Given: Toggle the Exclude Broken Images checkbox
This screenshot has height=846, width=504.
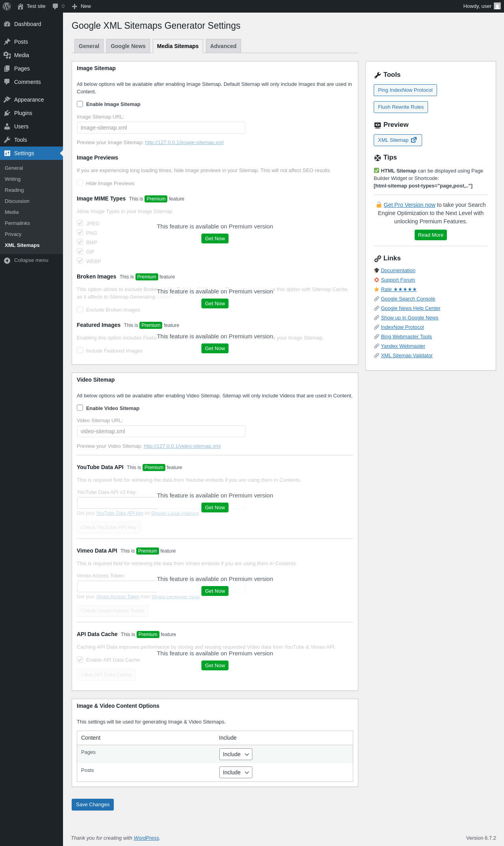Looking at the screenshot, I should (80, 310).
